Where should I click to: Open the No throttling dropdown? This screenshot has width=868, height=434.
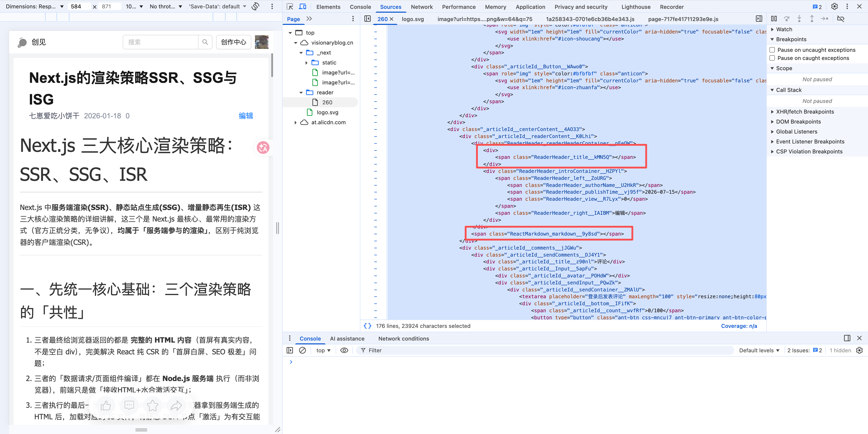pos(166,6)
